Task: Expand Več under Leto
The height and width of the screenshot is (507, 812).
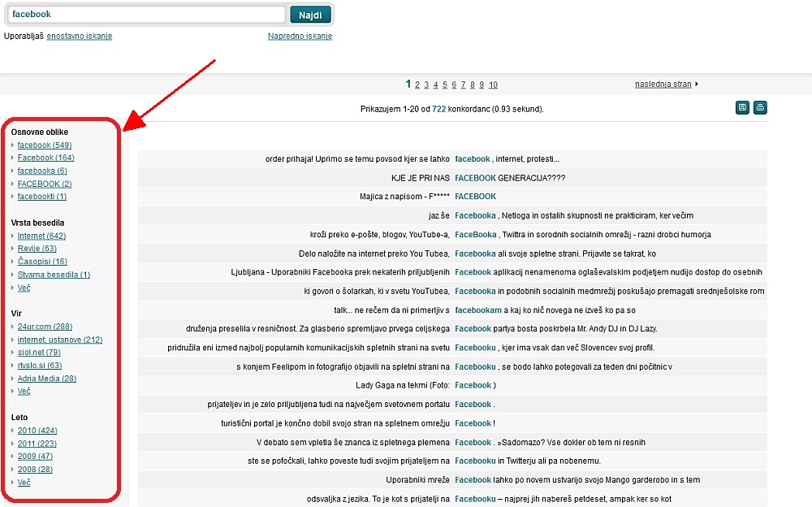Action: point(24,482)
